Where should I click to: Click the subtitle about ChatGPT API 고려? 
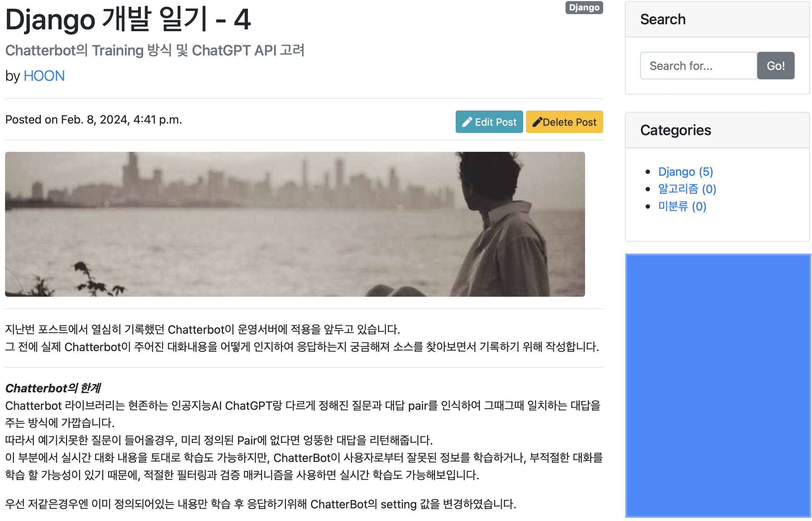(155, 50)
